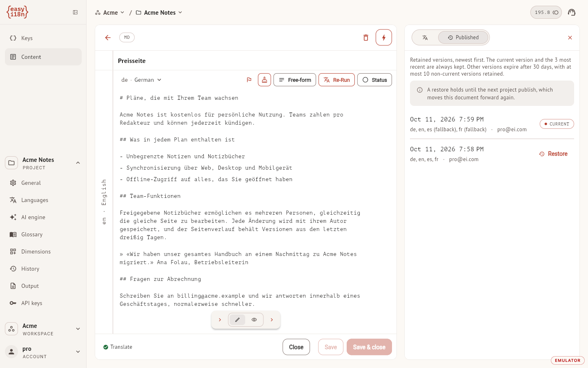Open AI engine settings
Image resolution: width=588 pixels, height=368 pixels.
pyautogui.click(x=43, y=217)
